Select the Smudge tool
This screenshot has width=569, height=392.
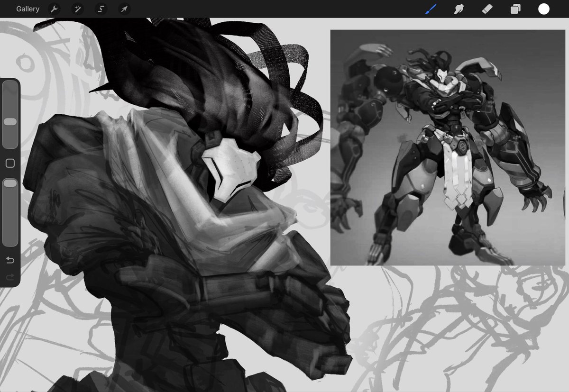pyautogui.click(x=459, y=9)
